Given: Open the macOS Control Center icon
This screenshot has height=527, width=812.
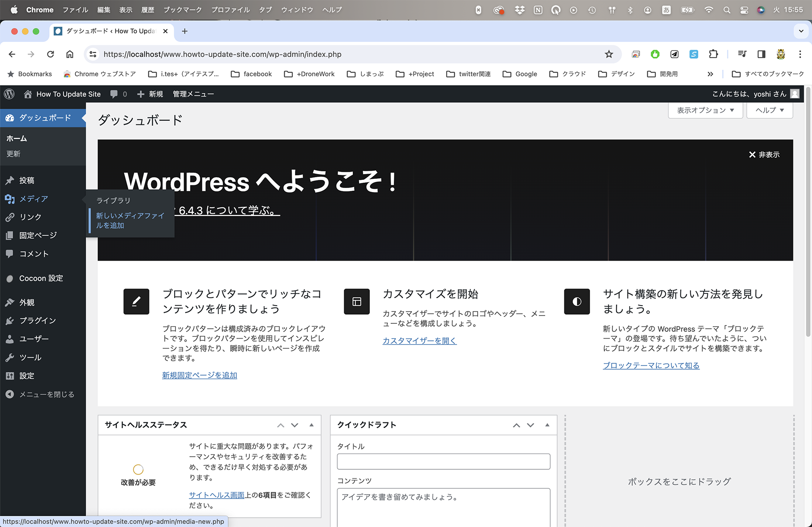Looking at the screenshot, I should click(x=744, y=10).
